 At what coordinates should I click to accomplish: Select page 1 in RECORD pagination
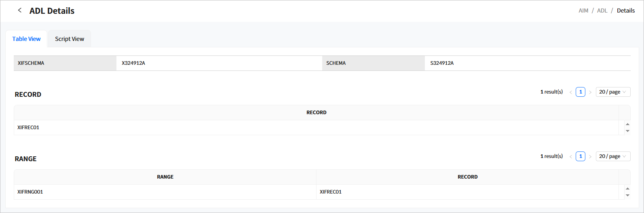581,92
